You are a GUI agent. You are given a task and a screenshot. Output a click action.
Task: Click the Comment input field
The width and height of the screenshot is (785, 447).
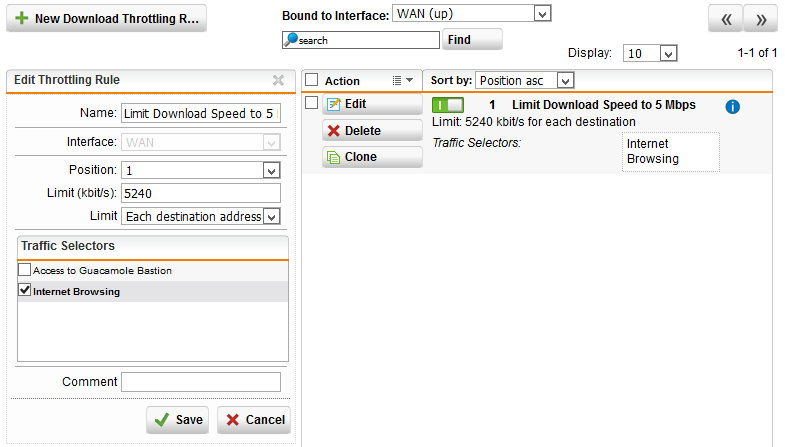pos(201,382)
